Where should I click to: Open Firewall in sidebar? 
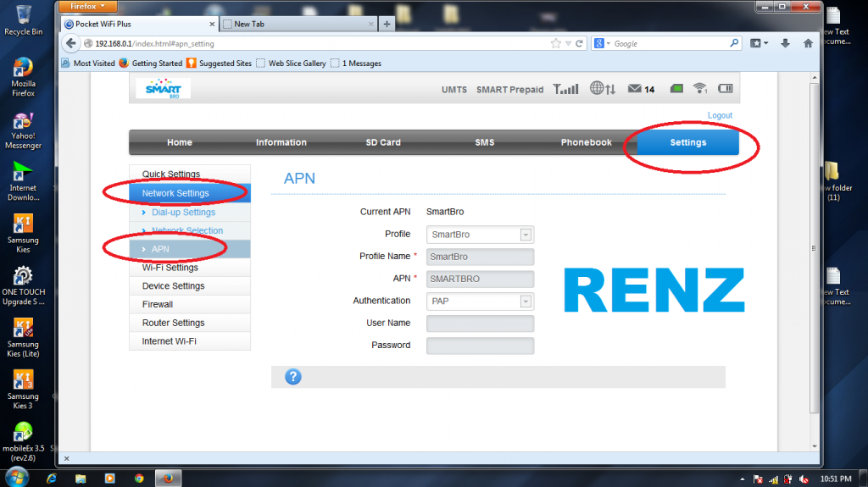click(x=190, y=304)
